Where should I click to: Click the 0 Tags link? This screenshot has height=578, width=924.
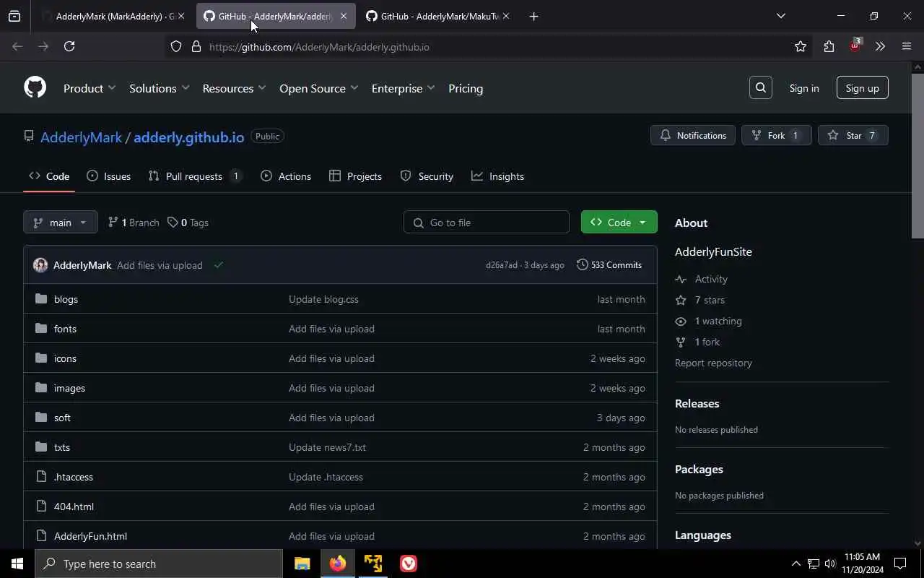pos(188,223)
